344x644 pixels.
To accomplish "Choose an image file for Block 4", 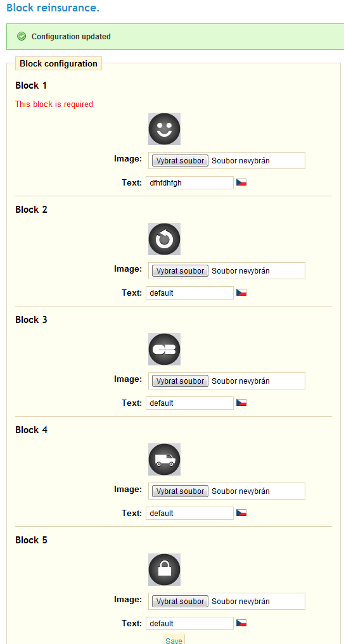I will pyautogui.click(x=180, y=491).
